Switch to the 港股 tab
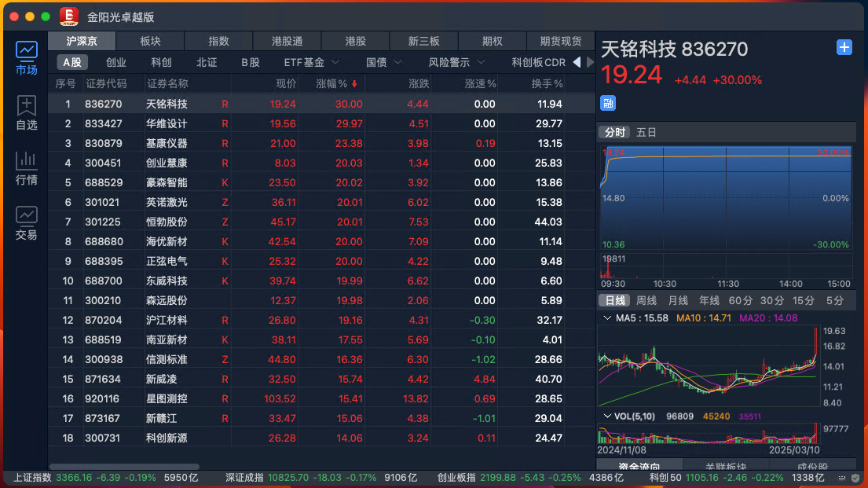This screenshot has width=868, height=488. (x=355, y=41)
